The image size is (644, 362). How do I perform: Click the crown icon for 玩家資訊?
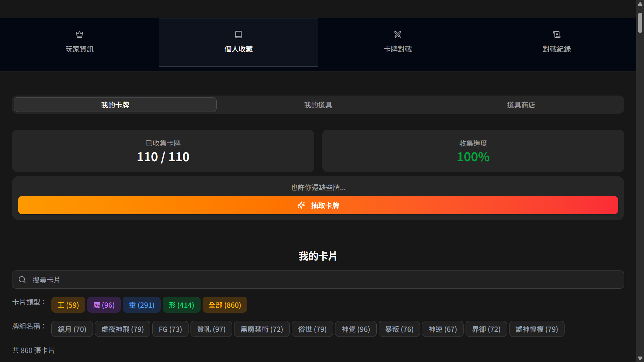79,35
